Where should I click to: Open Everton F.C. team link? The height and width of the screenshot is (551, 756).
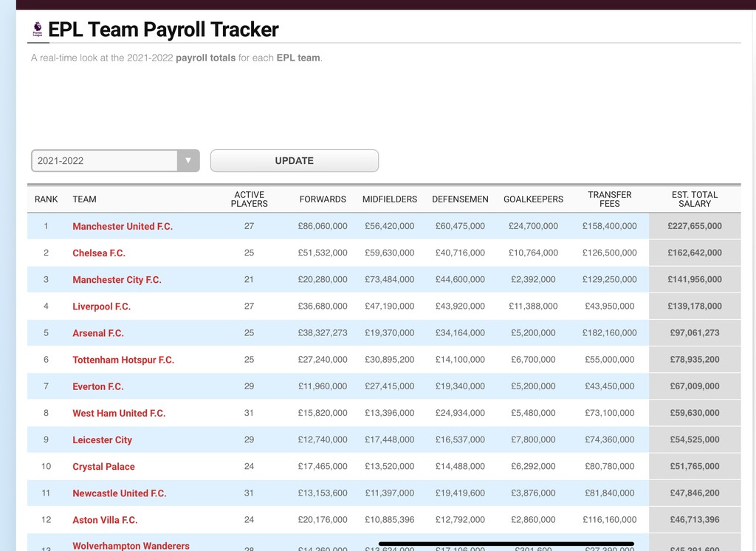pyautogui.click(x=98, y=386)
